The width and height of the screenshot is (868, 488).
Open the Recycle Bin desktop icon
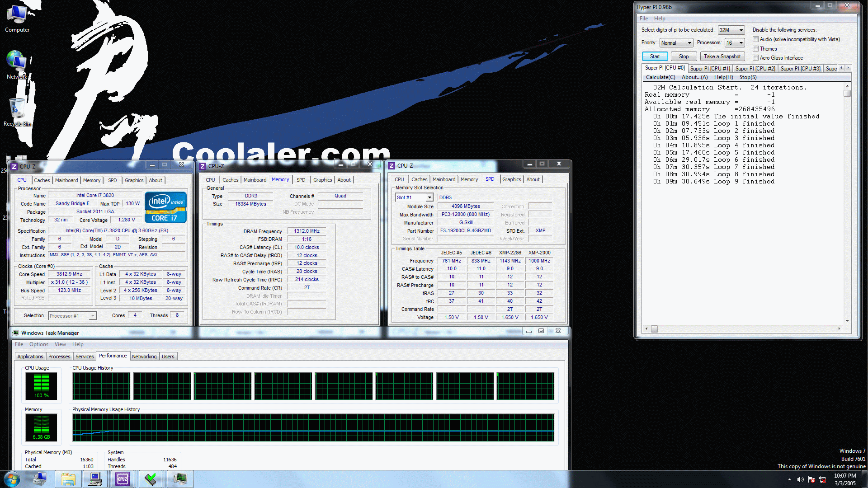pyautogui.click(x=17, y=112)
